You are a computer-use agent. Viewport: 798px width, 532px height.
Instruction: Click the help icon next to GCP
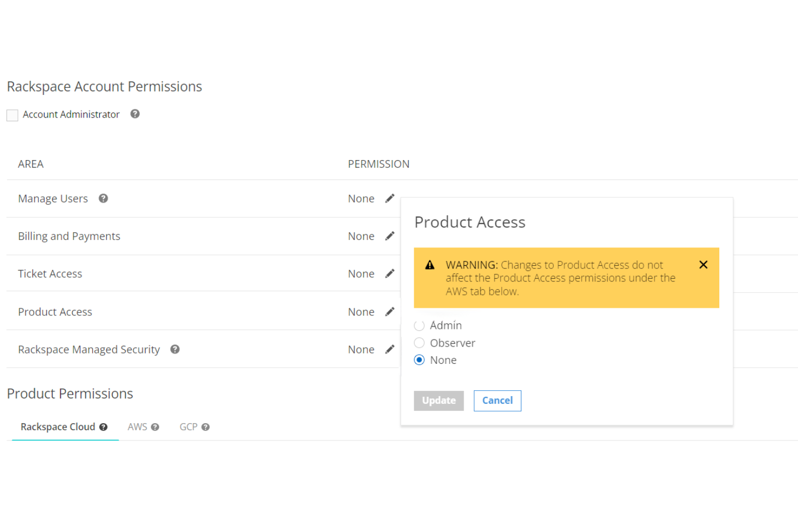[206, 427]
